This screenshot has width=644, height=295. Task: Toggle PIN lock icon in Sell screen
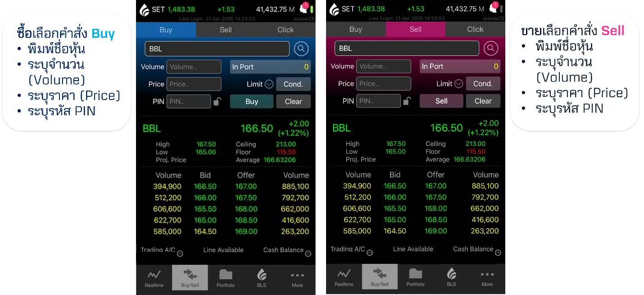pos(407,101)
